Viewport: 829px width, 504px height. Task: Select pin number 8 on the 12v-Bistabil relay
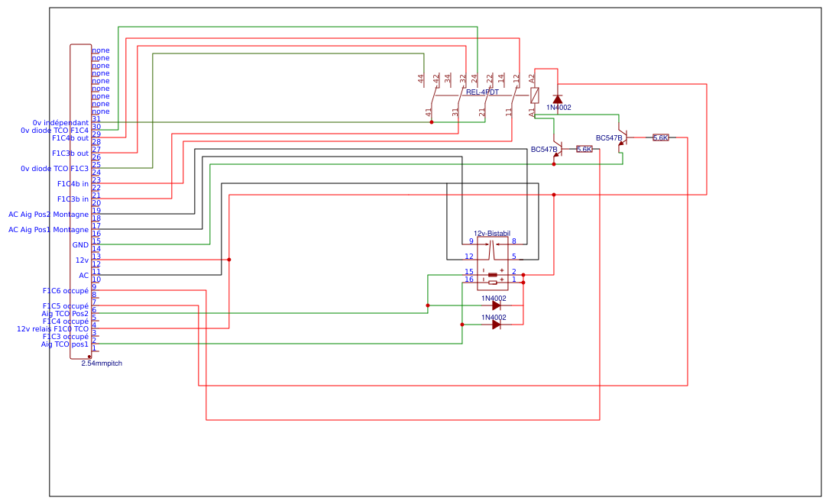click(514, 241)
